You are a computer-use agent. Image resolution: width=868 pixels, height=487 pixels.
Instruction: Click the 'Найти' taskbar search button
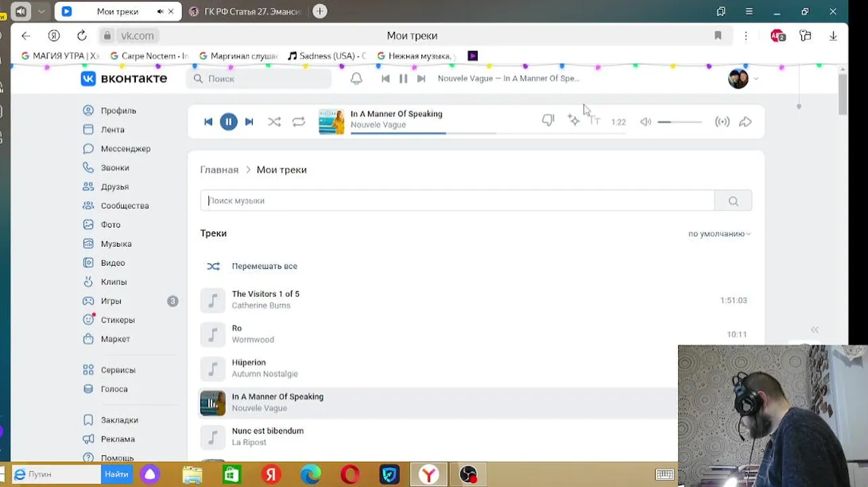tap(116, 474)
